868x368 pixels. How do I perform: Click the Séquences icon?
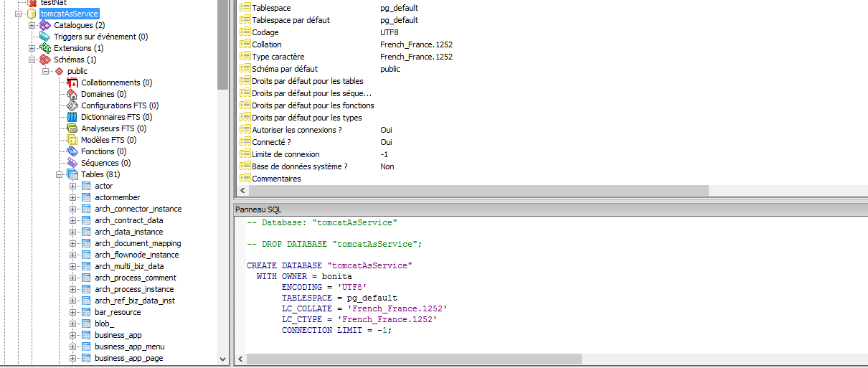coord(72,163)
